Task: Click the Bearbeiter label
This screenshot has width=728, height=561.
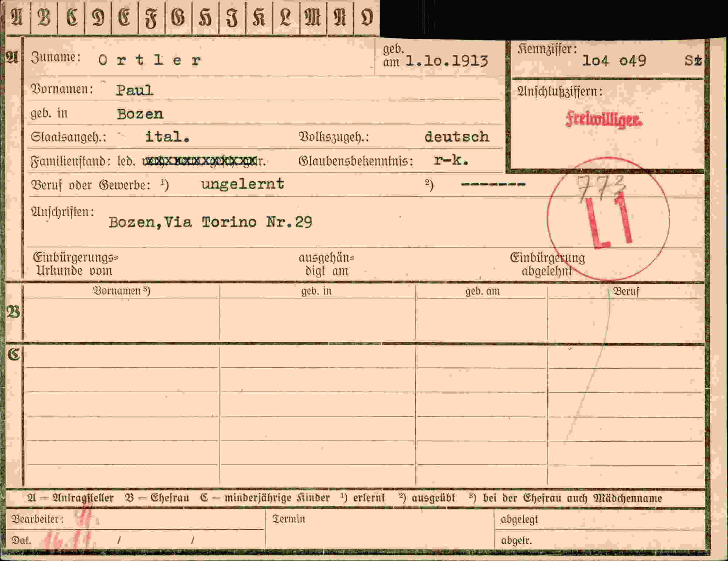Action: (x=38, y=519)
